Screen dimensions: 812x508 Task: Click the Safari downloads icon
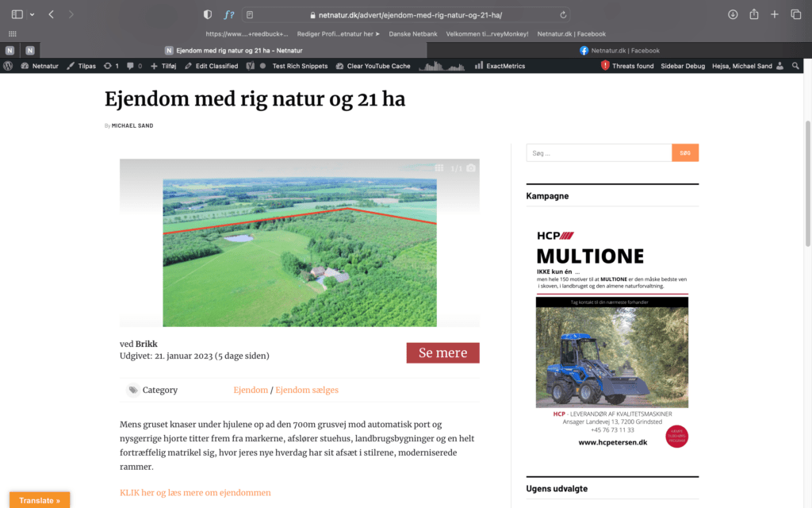733,14
